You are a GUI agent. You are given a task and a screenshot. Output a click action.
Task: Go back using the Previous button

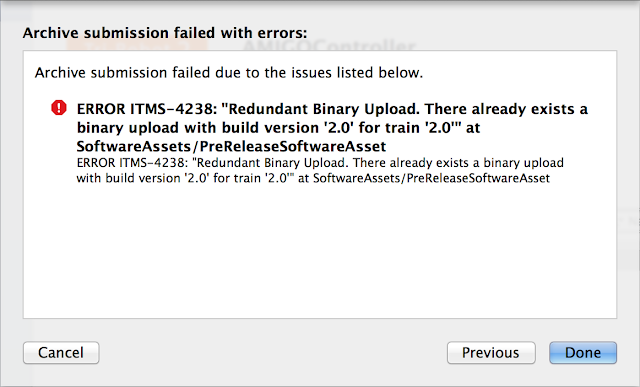coord(491,353)
